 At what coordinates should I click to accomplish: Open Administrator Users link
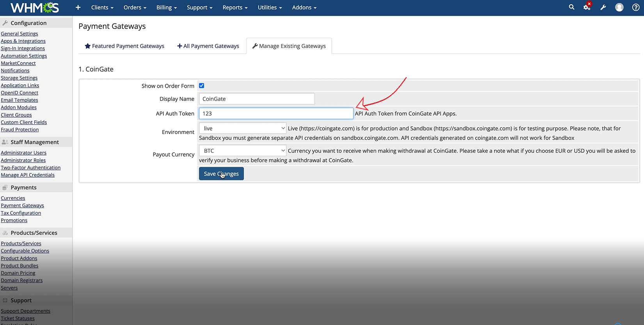tap(23, 153)
